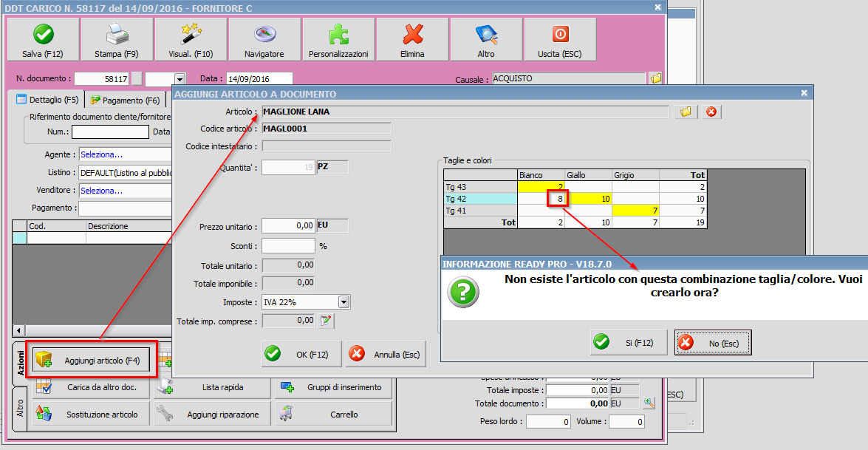Click the Tg 42 row header
The image size is (868, 450).
click(480, 199)
